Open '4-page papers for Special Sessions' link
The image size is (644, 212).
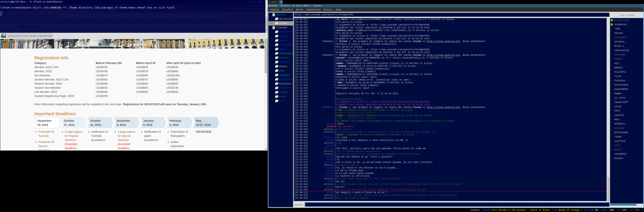click(126, 136)
